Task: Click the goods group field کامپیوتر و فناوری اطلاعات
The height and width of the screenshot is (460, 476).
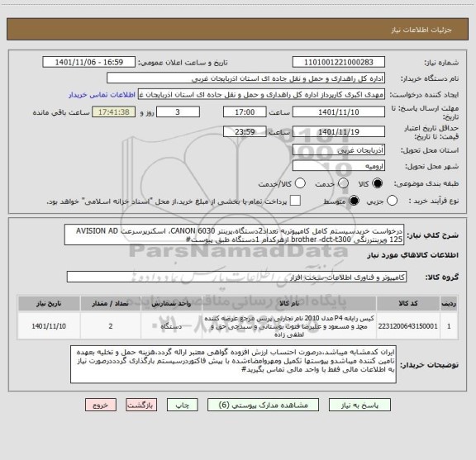Action: [x=236, y=277]
